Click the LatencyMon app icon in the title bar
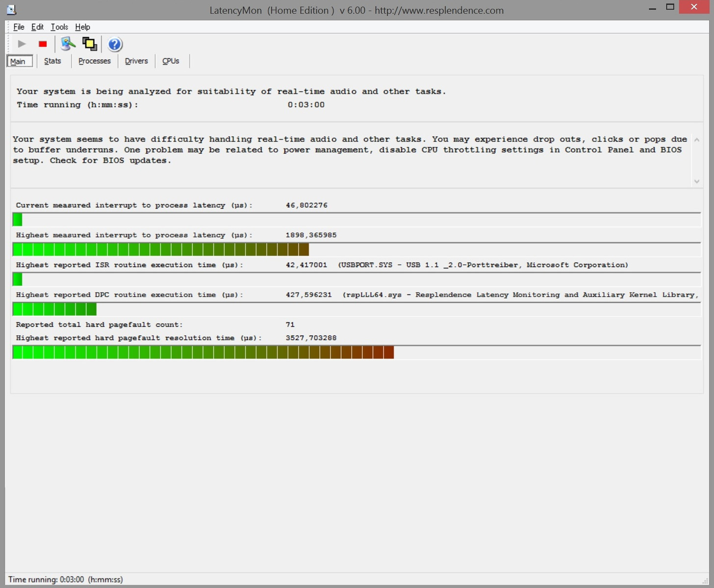714x588 pixels. (x=11, y=10)
